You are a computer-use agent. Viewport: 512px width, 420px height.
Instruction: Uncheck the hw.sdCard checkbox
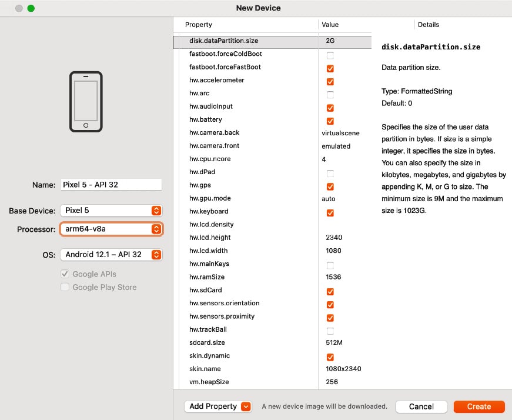[330, 292]
